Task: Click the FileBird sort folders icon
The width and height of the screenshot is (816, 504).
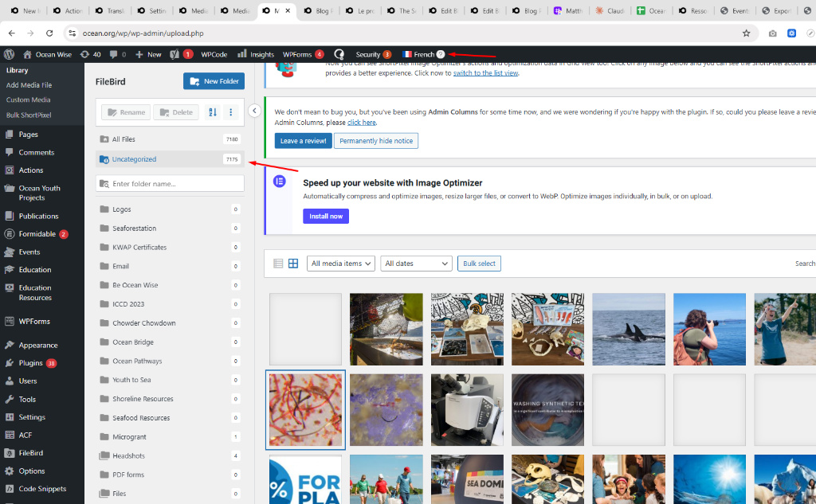Action: coord(212,111)
